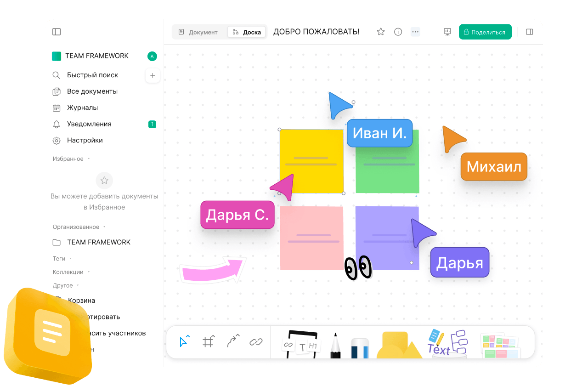Toggle the right sidebar panel icon
Viewport: 588px width, 386px height.
point(529,32)
